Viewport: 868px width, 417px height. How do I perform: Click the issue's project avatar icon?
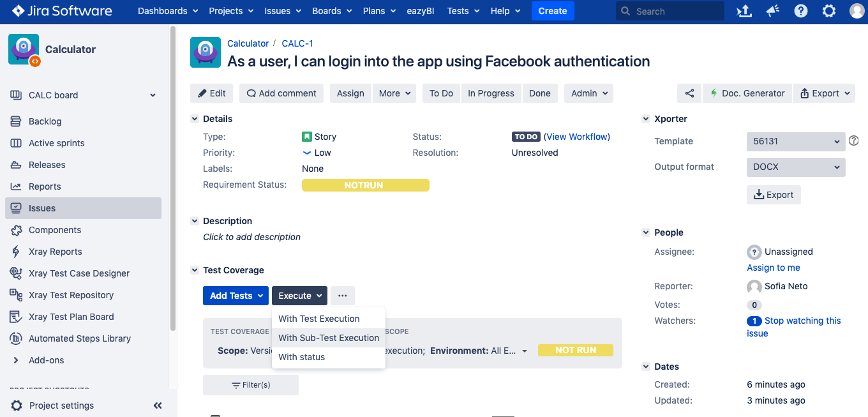[x=206, y=52]
